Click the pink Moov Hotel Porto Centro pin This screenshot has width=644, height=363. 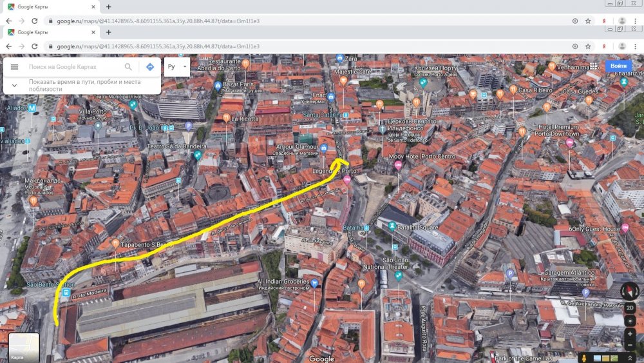pos(398,166)
